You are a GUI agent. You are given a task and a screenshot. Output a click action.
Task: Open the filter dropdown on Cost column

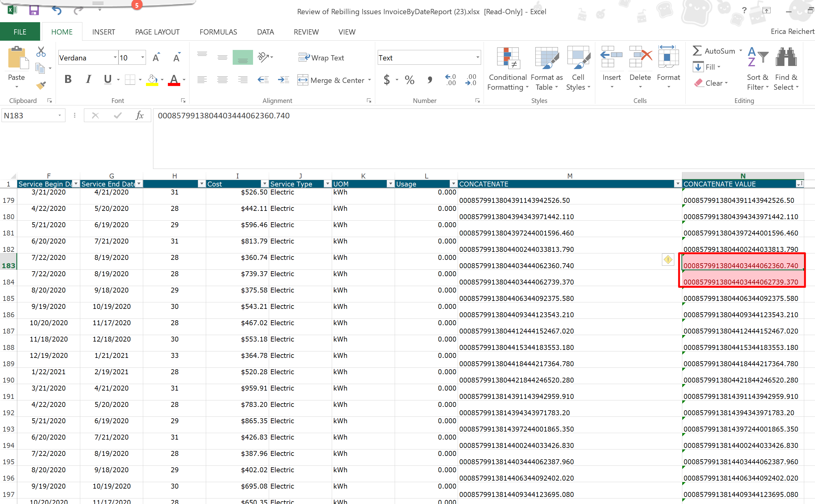pyautogui.click(x=264, y=184)
